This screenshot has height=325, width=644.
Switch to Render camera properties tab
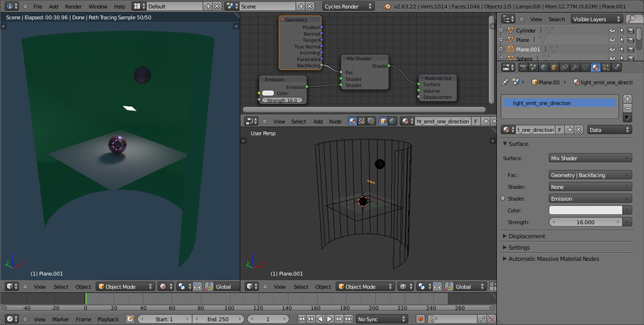(522, 67)
